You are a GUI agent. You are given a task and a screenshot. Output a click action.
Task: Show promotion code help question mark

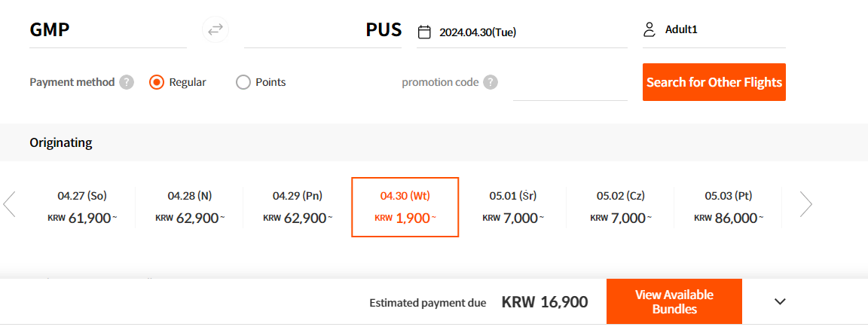[491, 82]
